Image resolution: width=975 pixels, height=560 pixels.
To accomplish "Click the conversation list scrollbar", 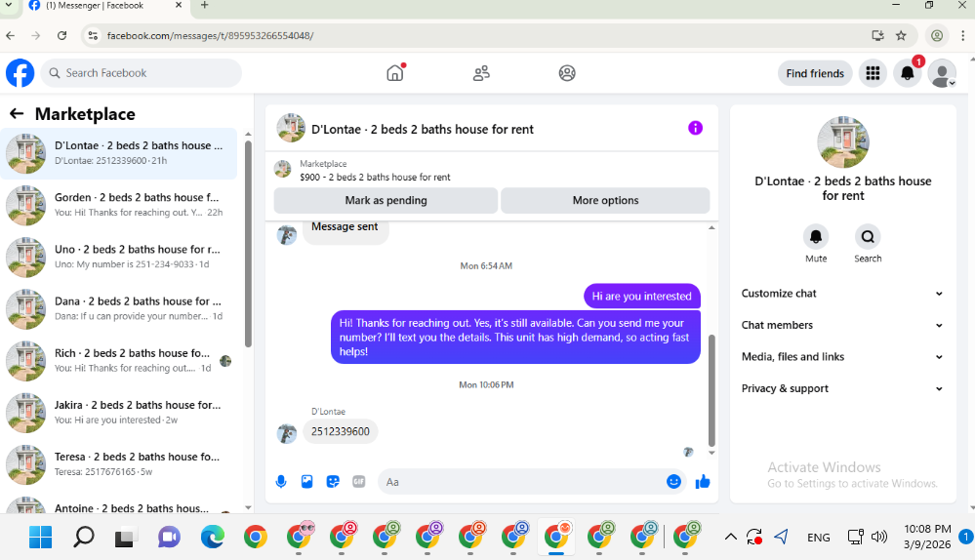I will 248,244.
